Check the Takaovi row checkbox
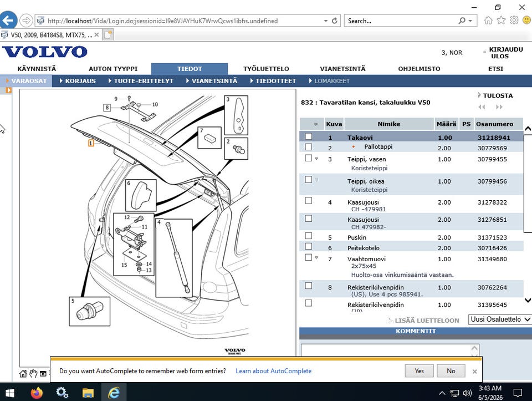 pos(309,136)
